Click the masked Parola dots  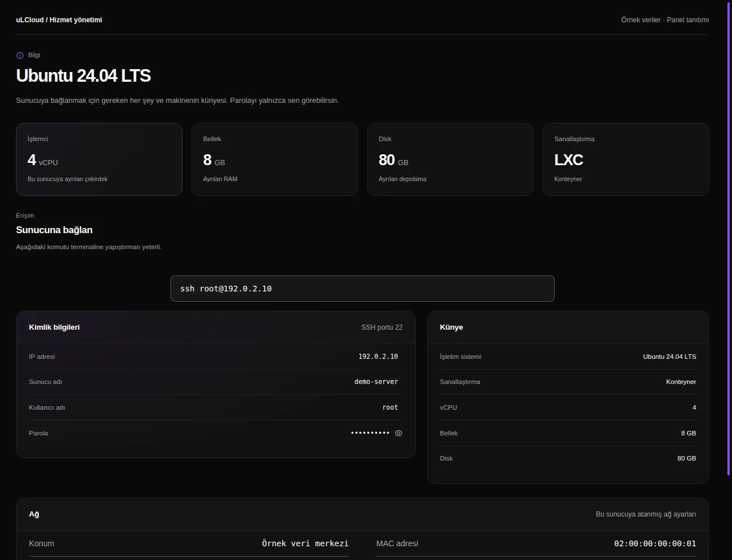[371, 433]
